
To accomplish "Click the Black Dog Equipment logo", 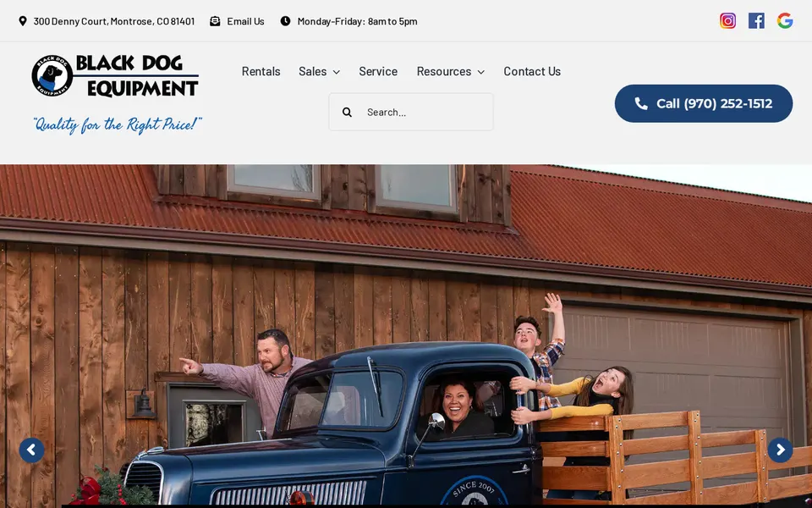I will pyautogui.click(x=115, y=75).
